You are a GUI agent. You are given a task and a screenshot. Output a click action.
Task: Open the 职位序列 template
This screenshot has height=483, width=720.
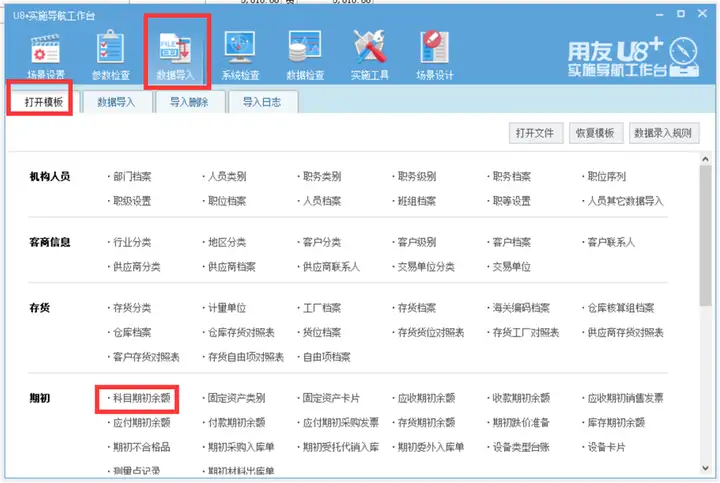(607, 176)
